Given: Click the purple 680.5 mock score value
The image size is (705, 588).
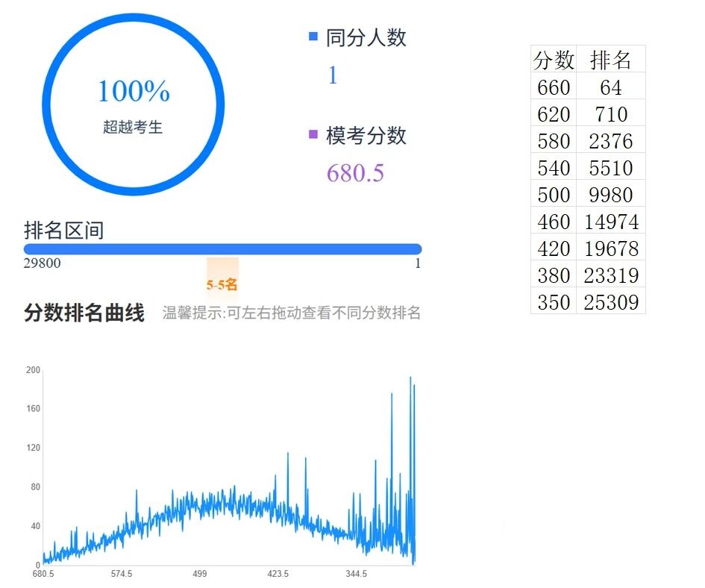Looking at the screenshot, I should tap(355, 173).
